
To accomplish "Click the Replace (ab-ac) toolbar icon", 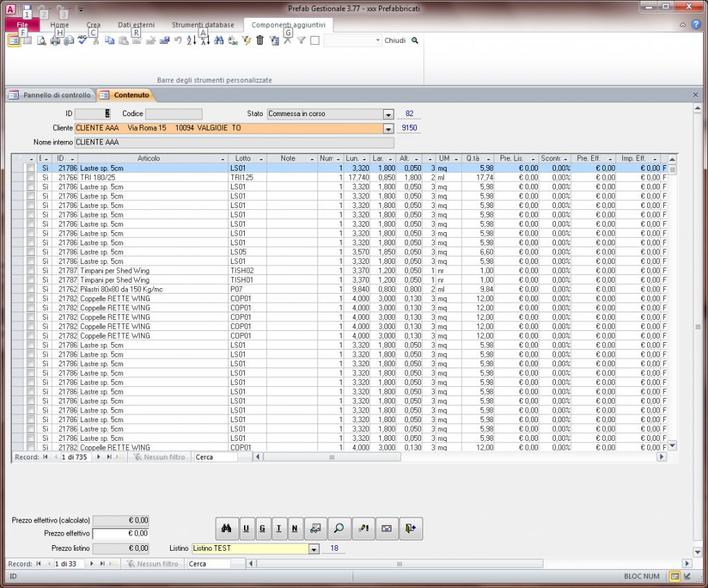I will click(232, 41).
